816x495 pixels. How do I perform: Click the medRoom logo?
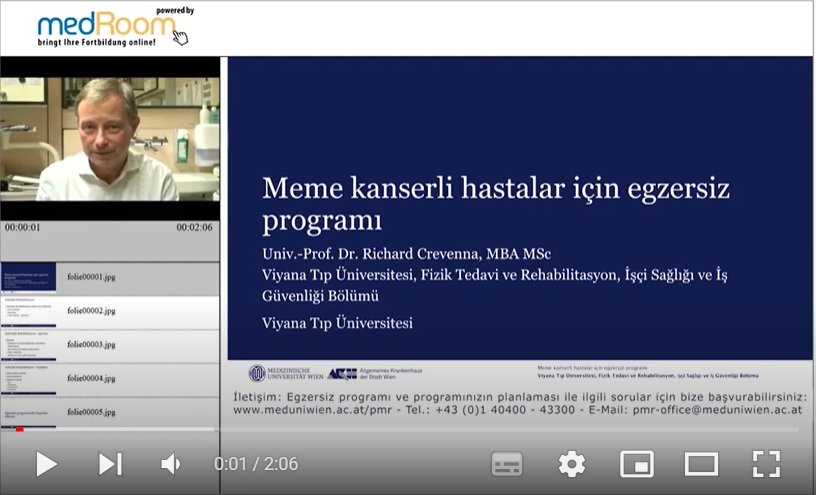click(x=110, y=28)
